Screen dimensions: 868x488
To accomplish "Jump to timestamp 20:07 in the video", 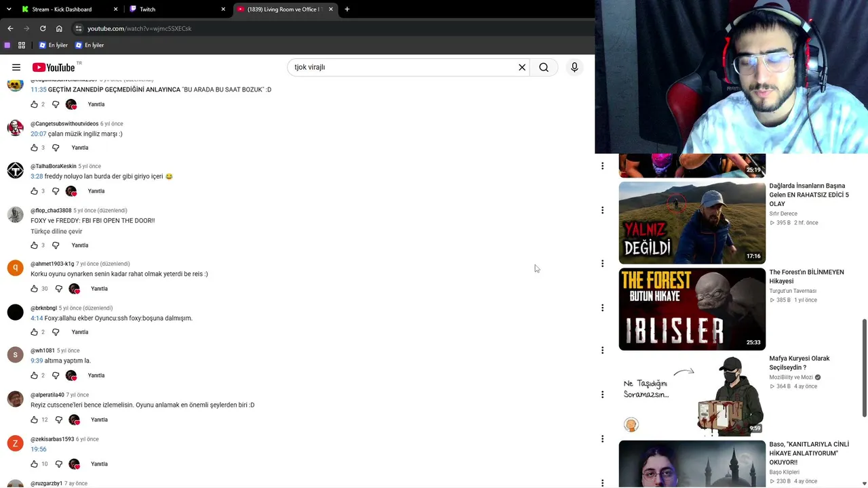I will click(x=39, y=134).
